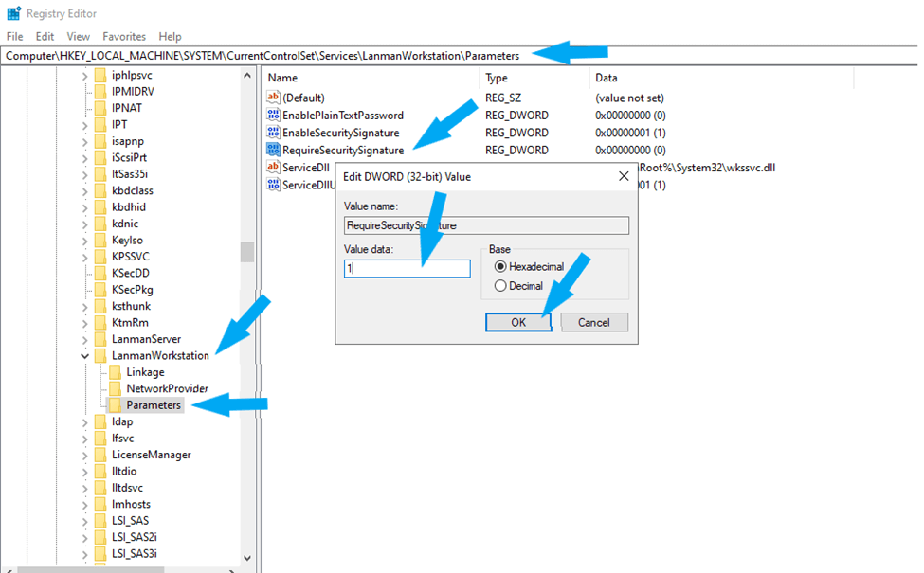The image size is (924, 573).
Task: Select the NetworkProvider tree item label
Action: (x=168, y=388)
